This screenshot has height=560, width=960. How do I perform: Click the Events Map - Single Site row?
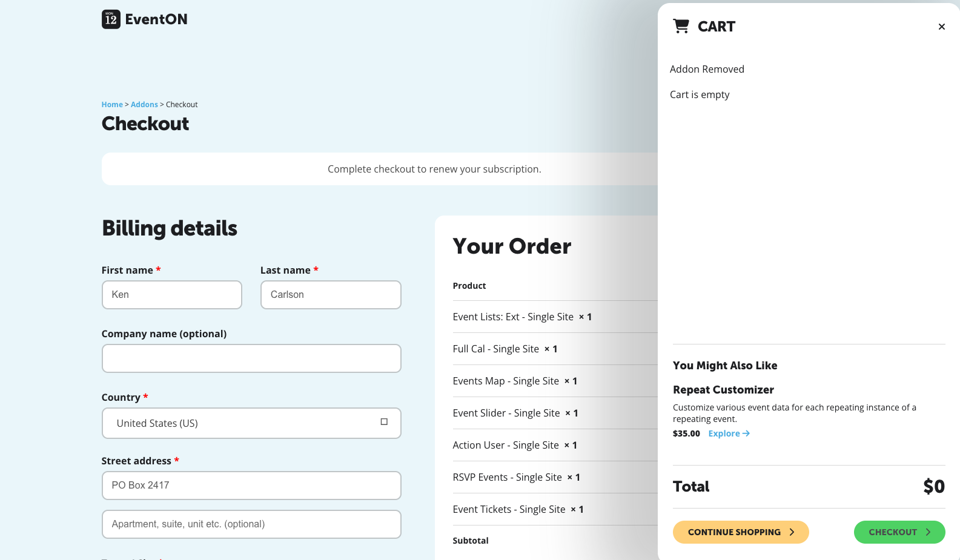[555, 381]
